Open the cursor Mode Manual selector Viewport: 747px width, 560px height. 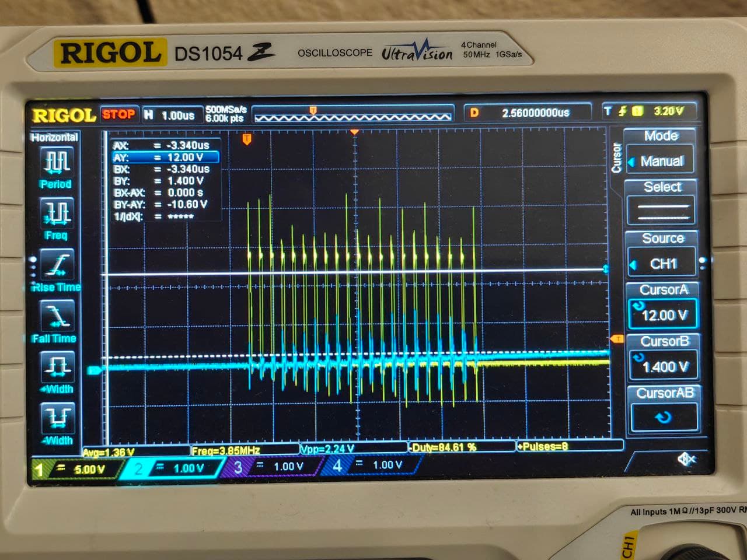pos(661,161)
